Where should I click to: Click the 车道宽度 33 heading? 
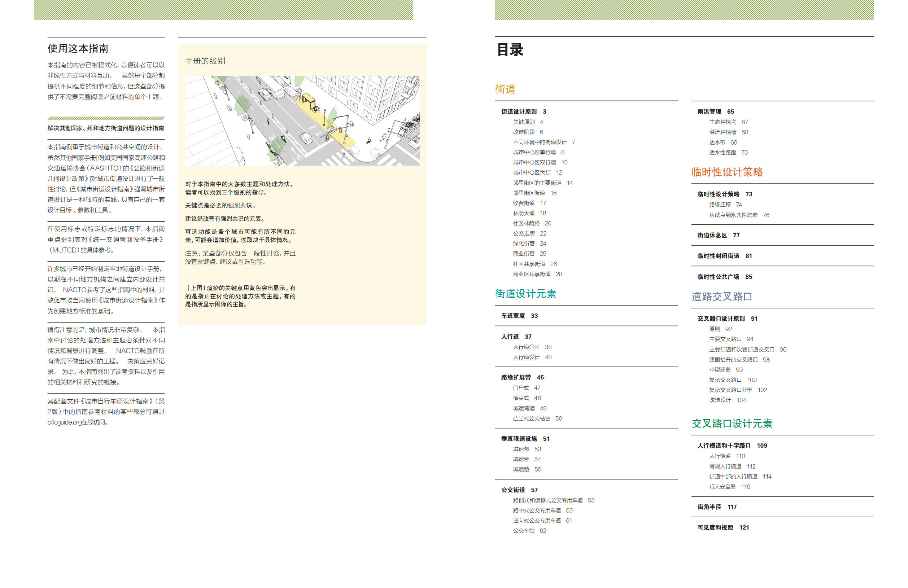click(x=519, y=316)
